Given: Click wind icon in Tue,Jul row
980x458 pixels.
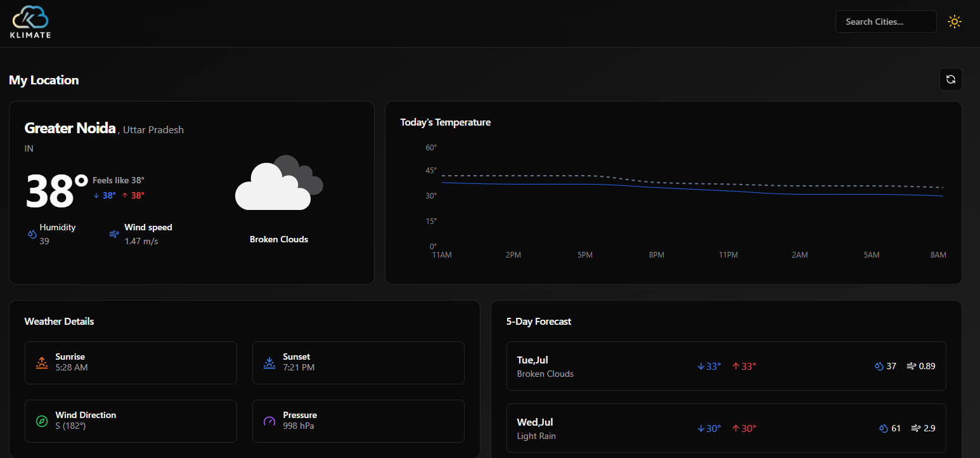Looking at the screenshot, I should (912, 366).
